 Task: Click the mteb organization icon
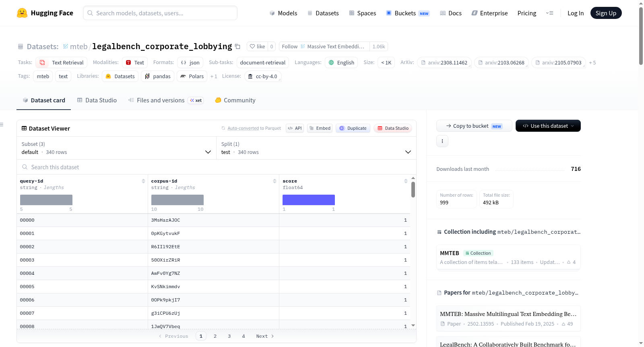click(66, 46)
